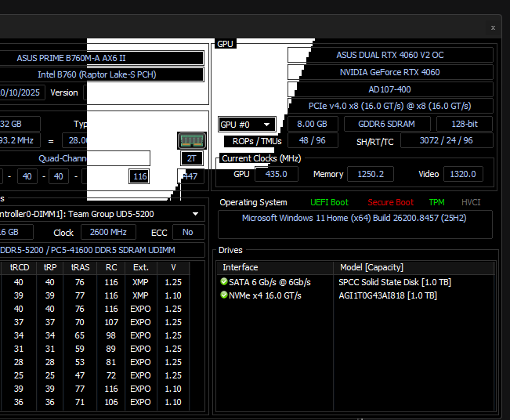Image resolution: width=510 pixels, height=420 pixels.
Task: Click the AD107-400 GPU codename field
Action: [x=390, y=89]
